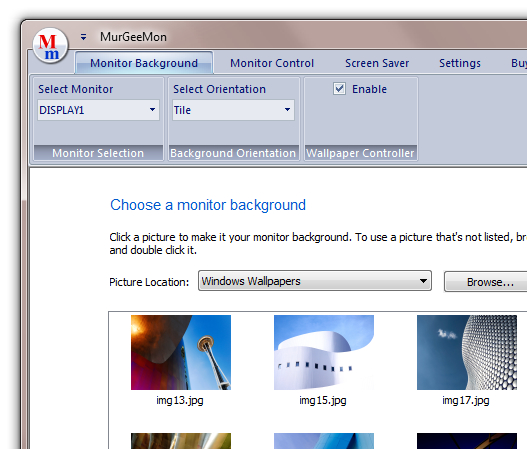Click the Background Orientation group label
The image size is (527, 449).
pyautogui.click(x=233, y=153)
